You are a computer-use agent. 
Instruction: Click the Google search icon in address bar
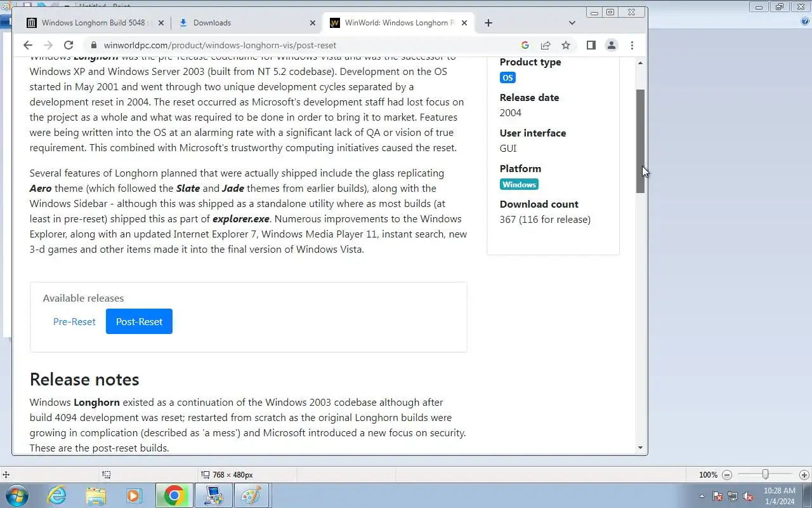point(525,45)
